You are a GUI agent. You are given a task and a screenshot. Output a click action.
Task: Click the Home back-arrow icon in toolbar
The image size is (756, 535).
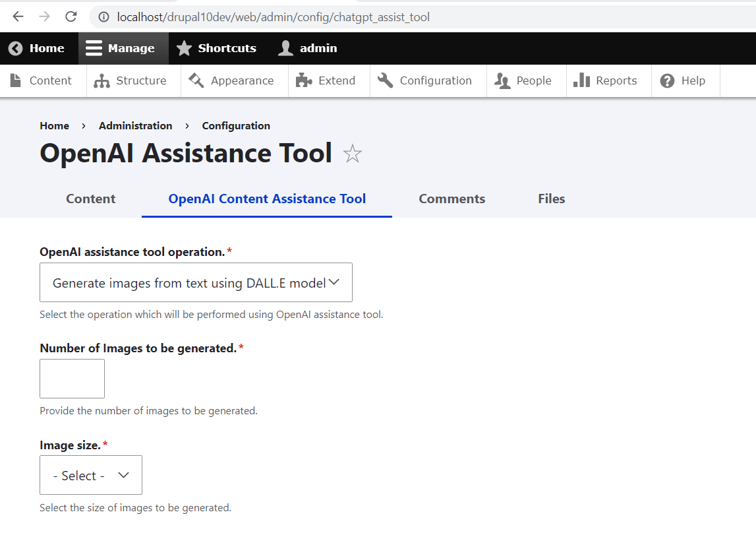[15, 48]
